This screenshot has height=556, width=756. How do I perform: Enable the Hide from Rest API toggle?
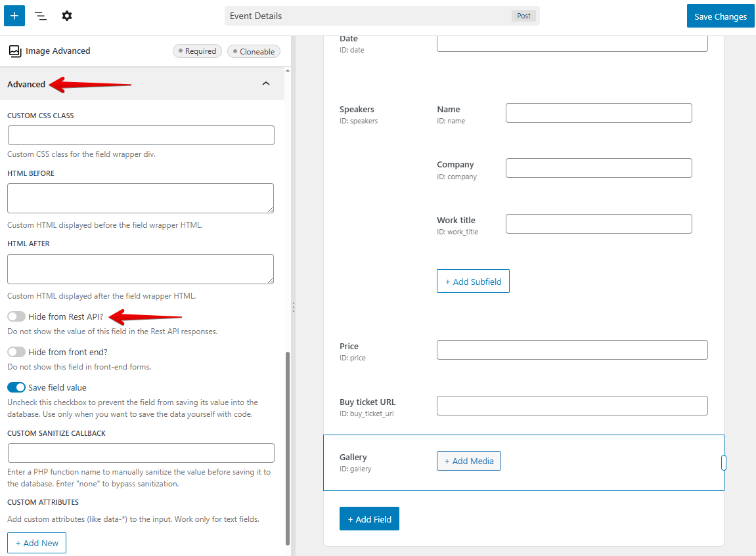[x=16, y=316]
